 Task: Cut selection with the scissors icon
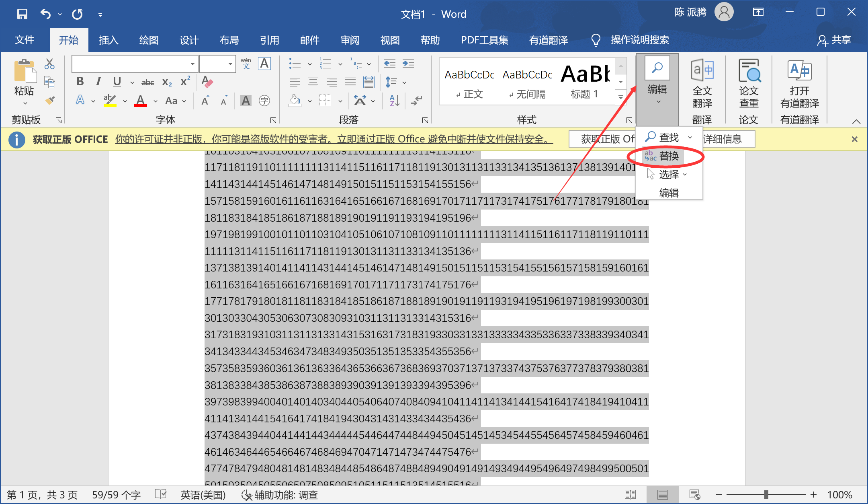[49, 64]
